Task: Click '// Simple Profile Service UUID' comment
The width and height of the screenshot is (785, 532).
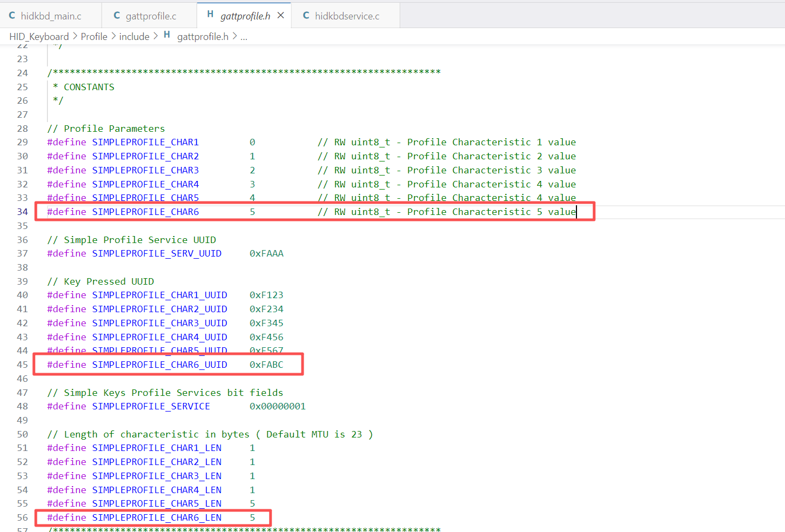Action: pyautogui.click(x=131, y=240)
